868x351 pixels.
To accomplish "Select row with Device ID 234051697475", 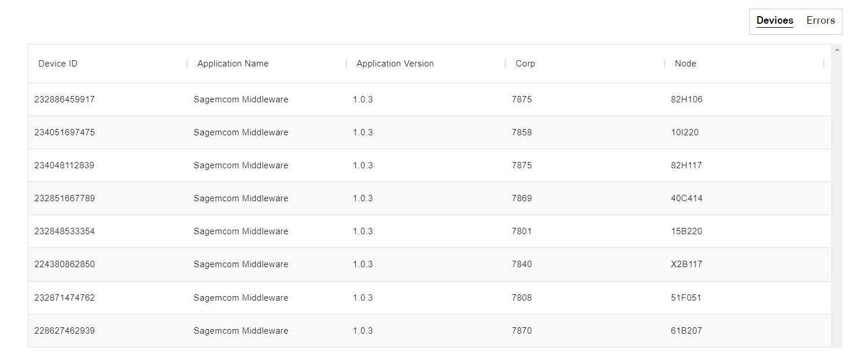I will tap(64, 132).
